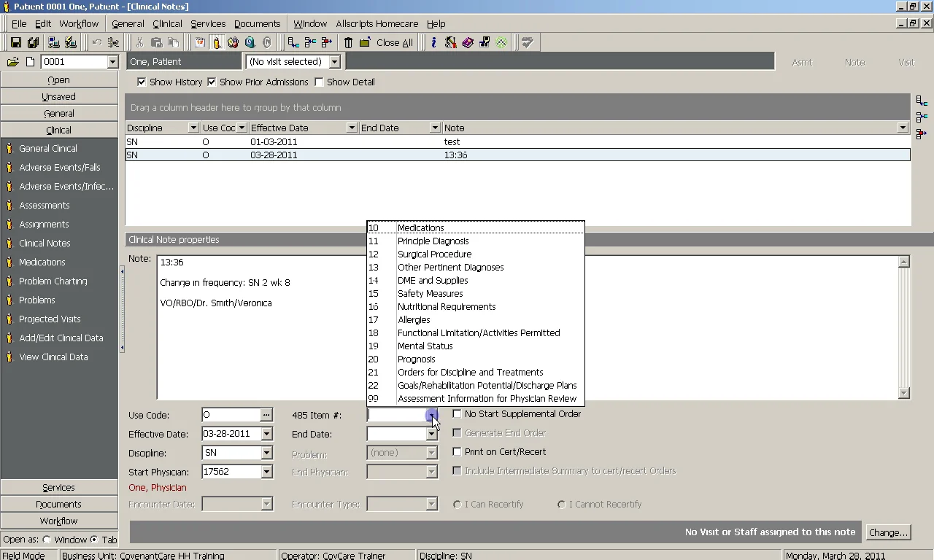Click the calendar icon in the toolbar

(x=199, y=43)
